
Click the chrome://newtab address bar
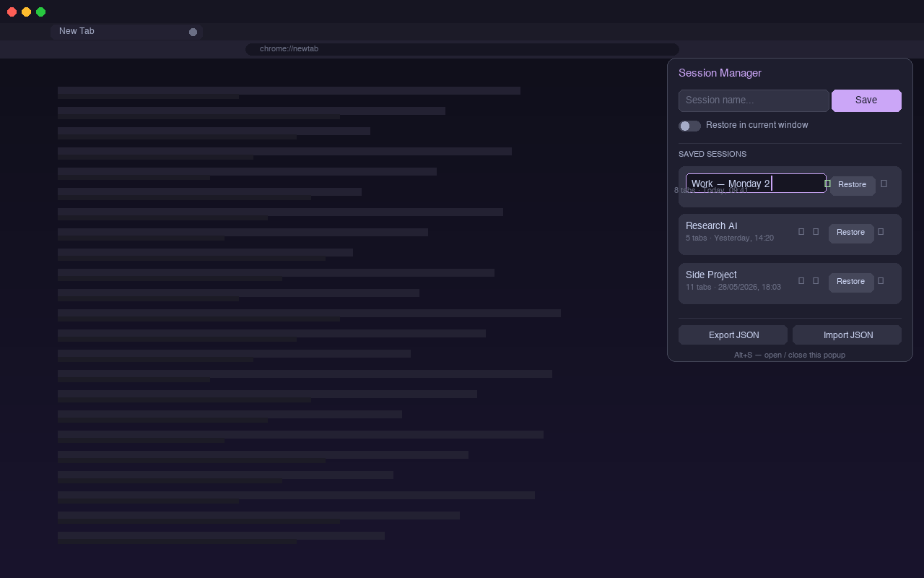point(462,49)
